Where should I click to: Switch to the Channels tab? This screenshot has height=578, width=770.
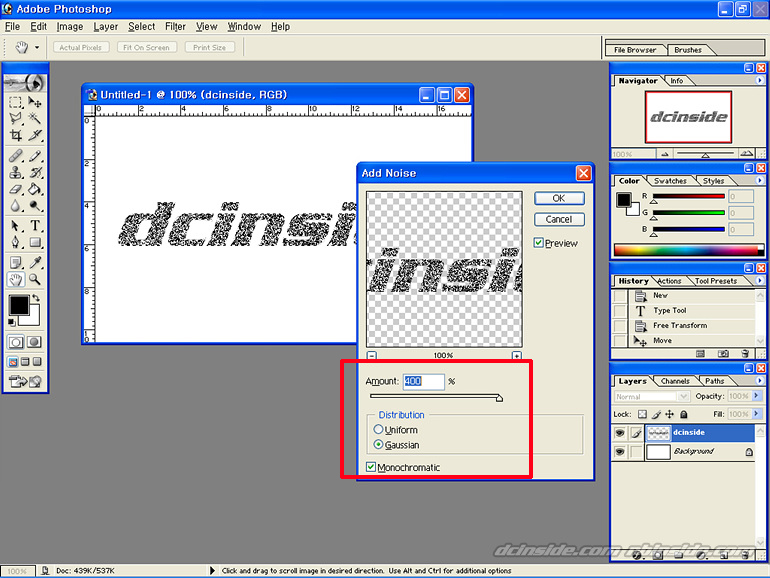(x=675, y=381)
